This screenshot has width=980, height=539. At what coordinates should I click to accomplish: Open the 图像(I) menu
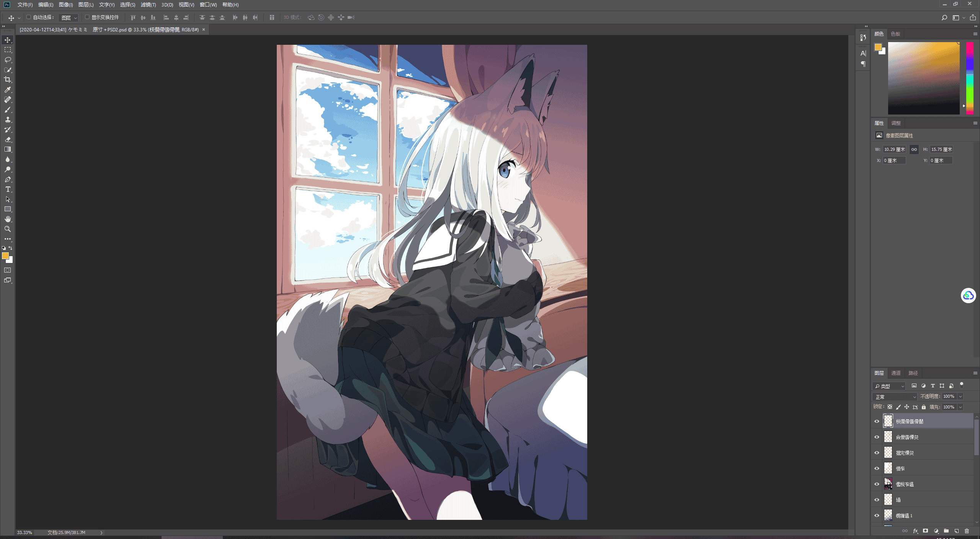click(x=66, y=5)
